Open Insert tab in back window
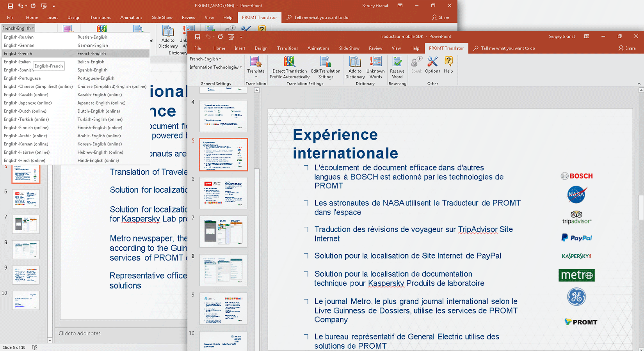644x351 pixels. point(53,18)
